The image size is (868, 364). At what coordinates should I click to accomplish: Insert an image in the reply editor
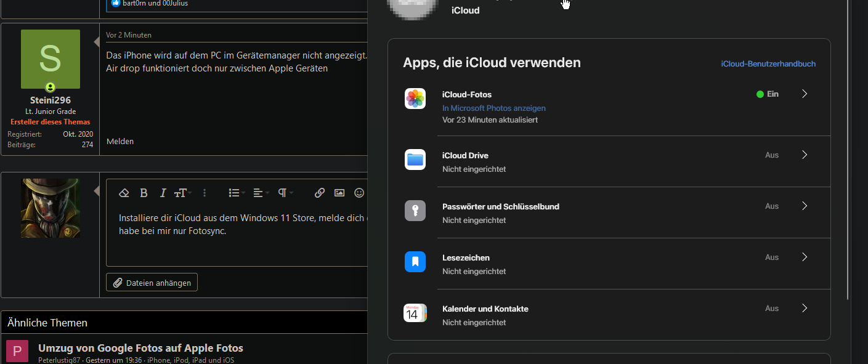(339, 192)
